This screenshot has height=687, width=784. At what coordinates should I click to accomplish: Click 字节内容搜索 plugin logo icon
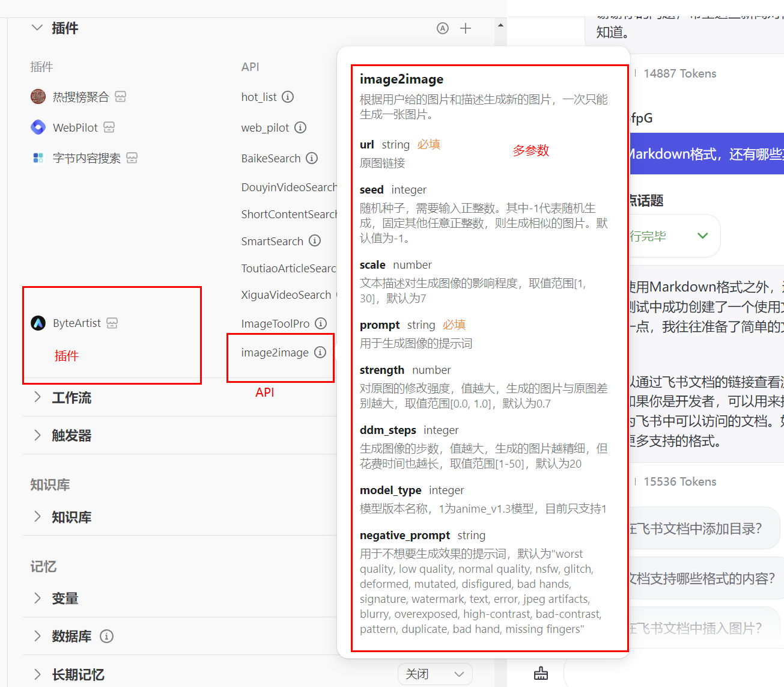point(38,157)
